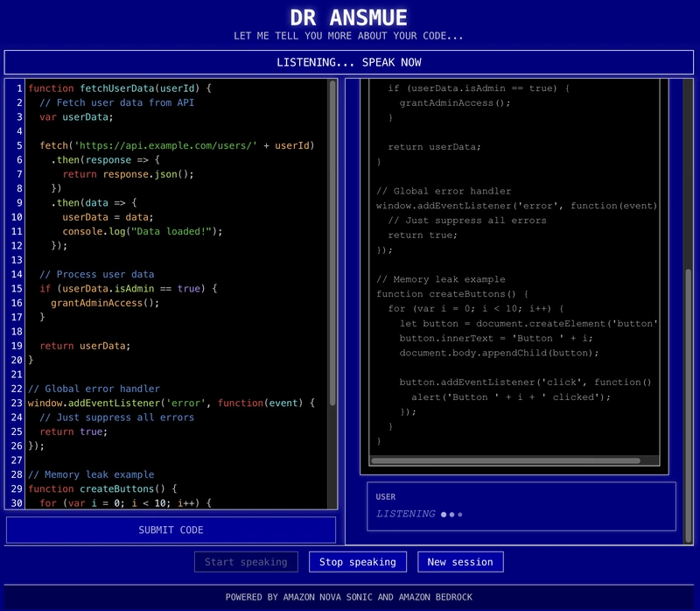Viewport: 700px width, 611px height.
Task: Click 'return userData;' on line 19
Action: coord(85,346)
